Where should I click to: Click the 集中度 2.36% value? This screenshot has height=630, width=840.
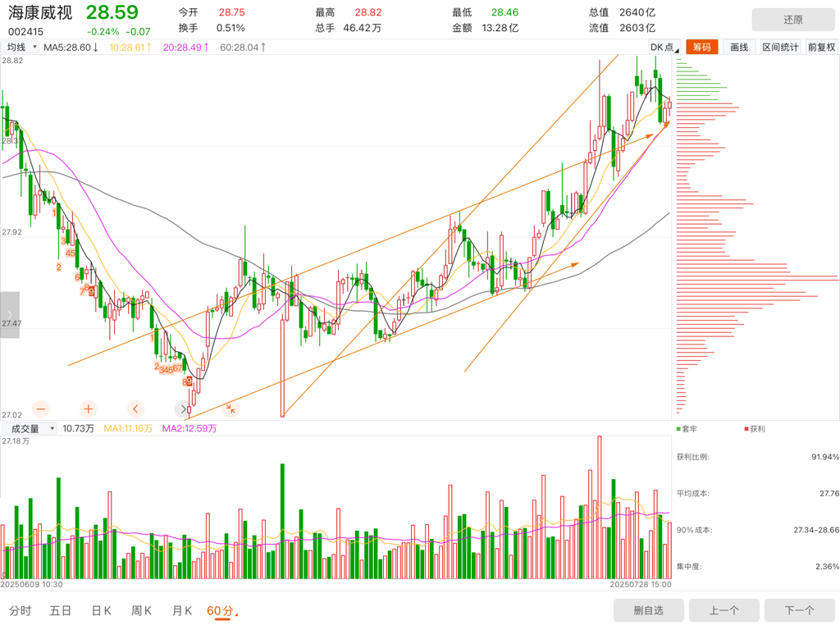tap(828, 566)
